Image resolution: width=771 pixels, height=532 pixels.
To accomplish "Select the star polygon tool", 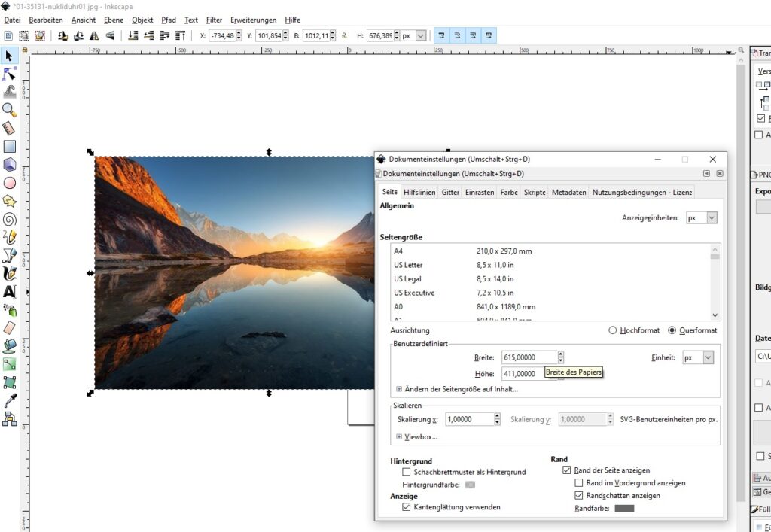I will coord(9,201).
